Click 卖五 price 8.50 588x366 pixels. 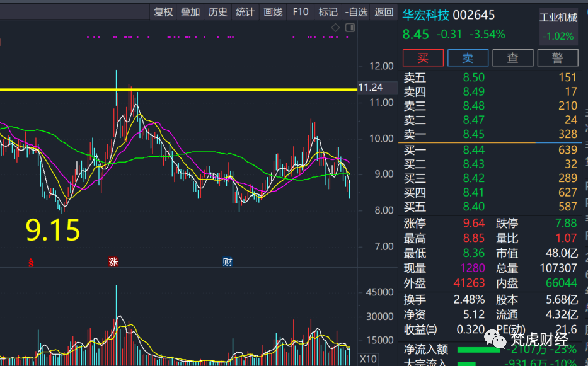click(474, 77)
